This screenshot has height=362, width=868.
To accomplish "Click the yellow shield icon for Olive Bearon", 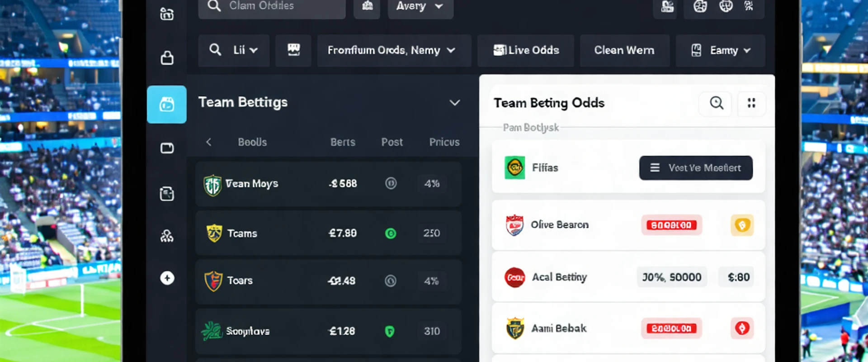I will 742,225.
